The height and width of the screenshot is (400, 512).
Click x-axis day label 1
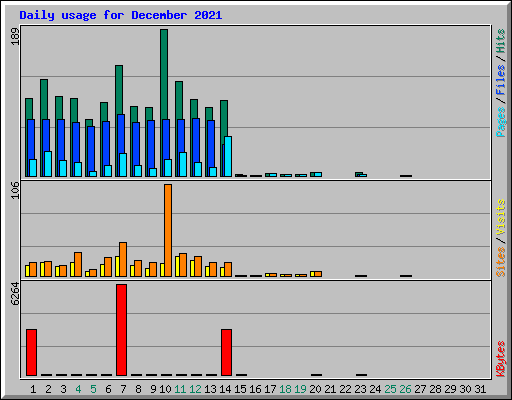point(33,389)
